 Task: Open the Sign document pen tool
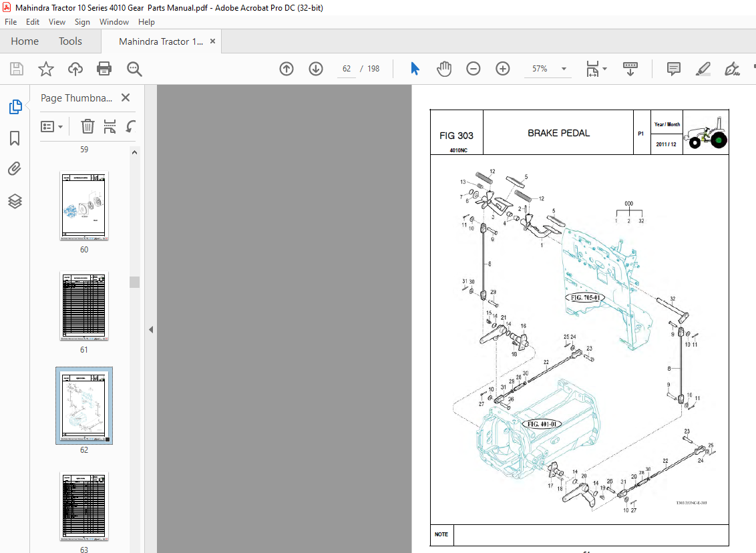click(x=732, y=69)
